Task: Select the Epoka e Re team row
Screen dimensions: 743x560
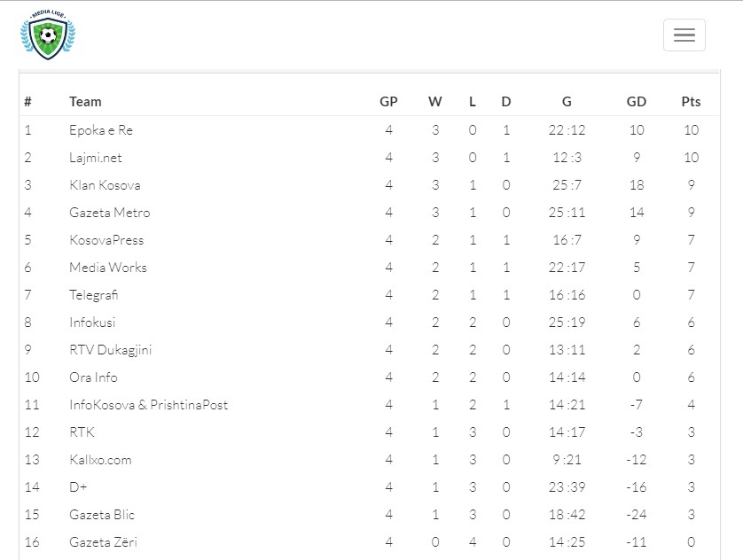Action: tap(369, 129)
